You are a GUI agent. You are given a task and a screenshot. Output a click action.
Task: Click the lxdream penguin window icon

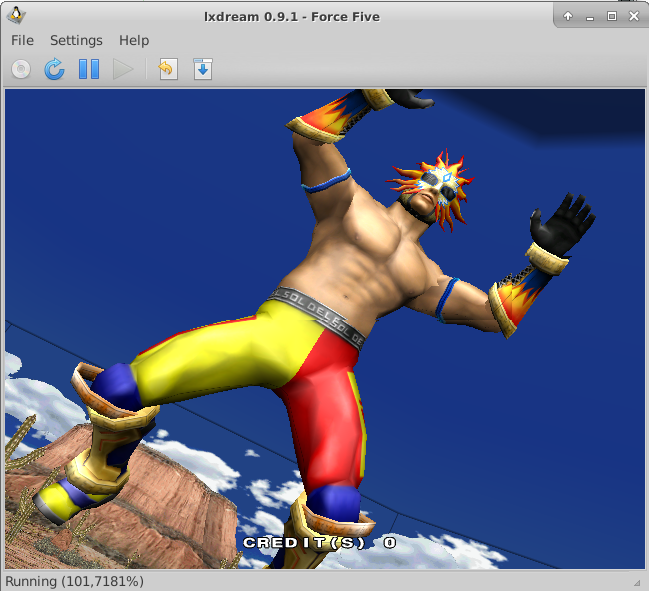pos(16,16)
